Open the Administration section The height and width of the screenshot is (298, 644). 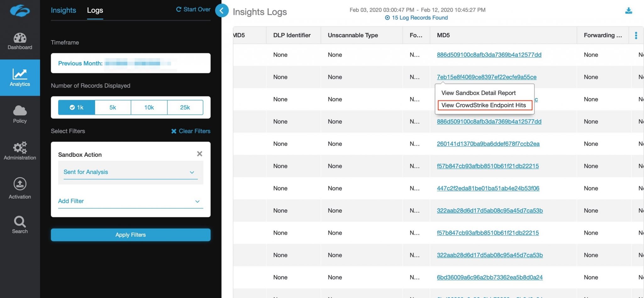(19, 151)
